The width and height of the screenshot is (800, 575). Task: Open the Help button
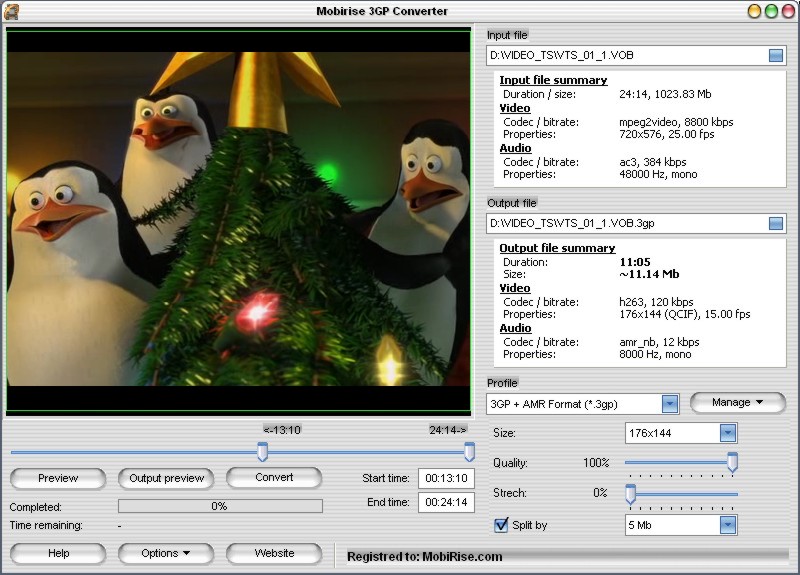[58, 554]
